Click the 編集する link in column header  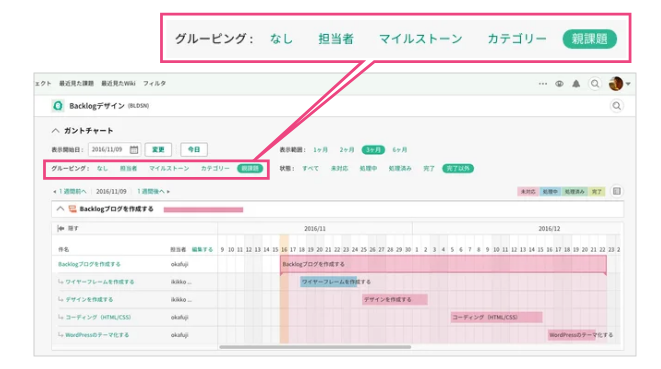pos(202,250)
